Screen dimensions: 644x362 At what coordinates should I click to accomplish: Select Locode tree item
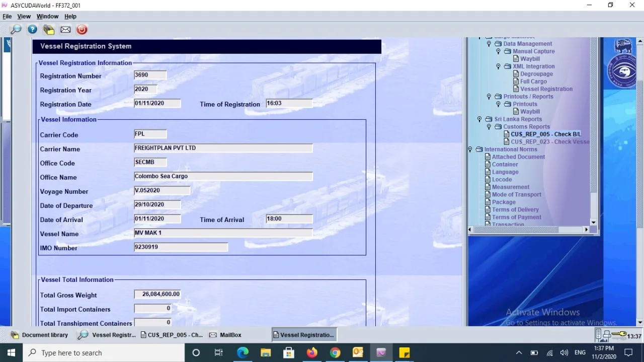502,180
